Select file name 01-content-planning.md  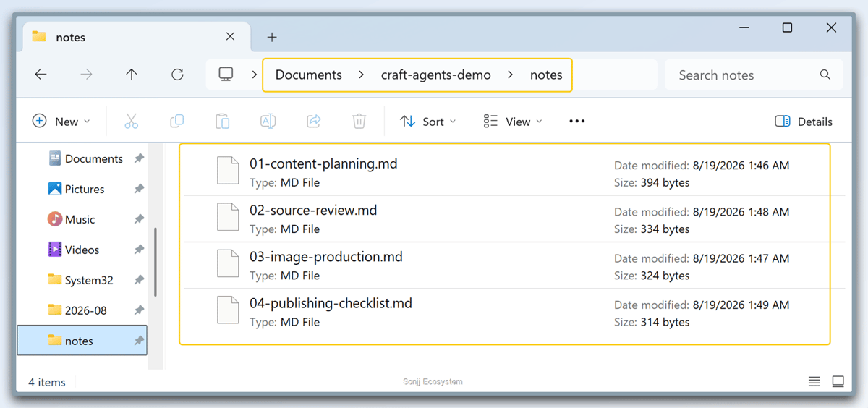click(323, 163)
